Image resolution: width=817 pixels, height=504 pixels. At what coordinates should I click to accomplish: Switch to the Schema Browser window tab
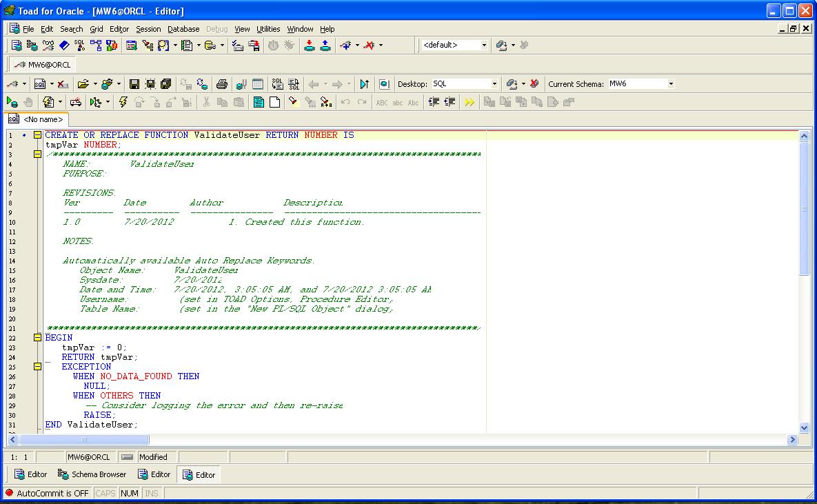(x=92, y=474)
